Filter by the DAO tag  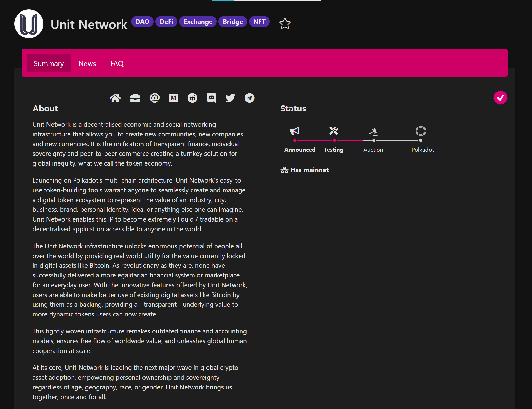point(142,22)
